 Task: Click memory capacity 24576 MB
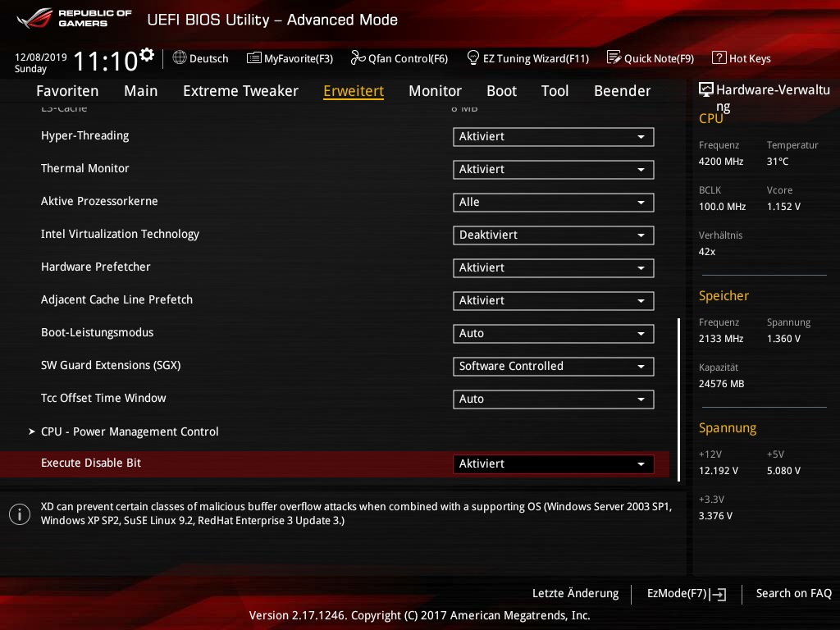(722, 384)
